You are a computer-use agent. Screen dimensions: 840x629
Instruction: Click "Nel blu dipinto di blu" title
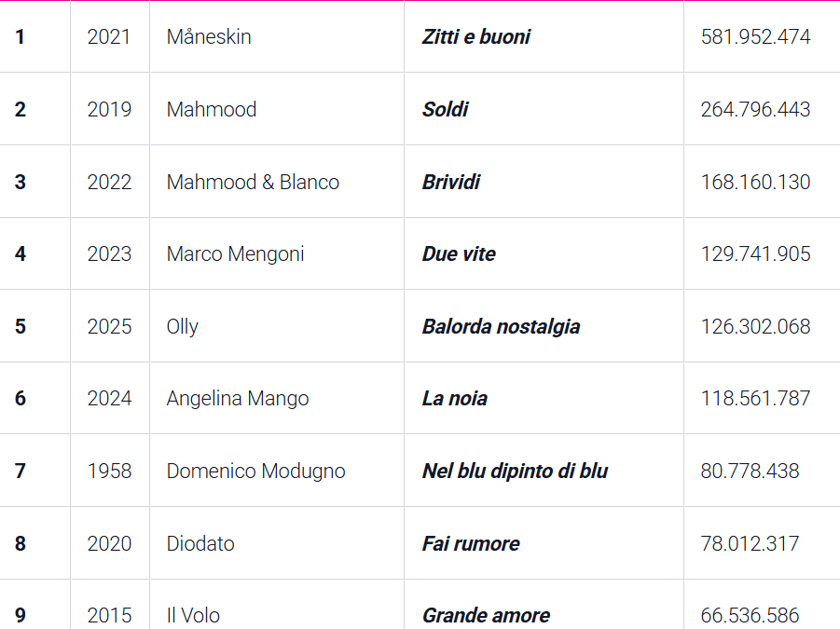pyautogui.click(x=515, y=472)
